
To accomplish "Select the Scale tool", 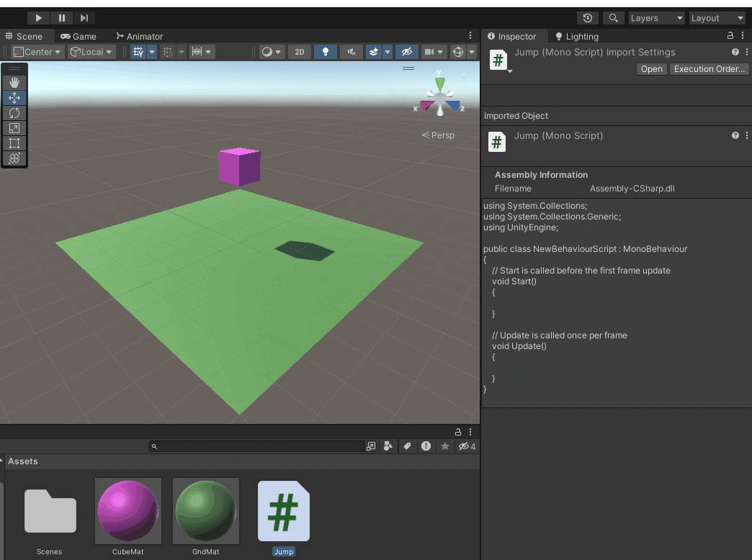I will pos(14,128).
